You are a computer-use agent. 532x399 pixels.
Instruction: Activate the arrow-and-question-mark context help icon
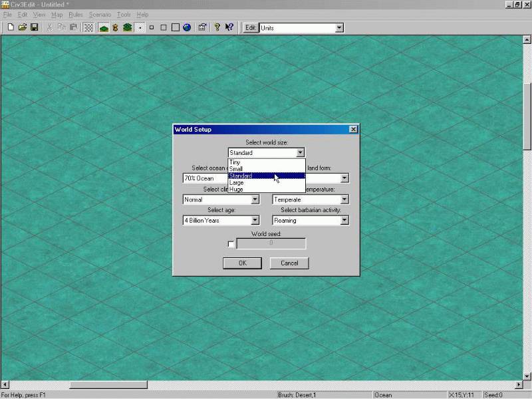point(229,27)
